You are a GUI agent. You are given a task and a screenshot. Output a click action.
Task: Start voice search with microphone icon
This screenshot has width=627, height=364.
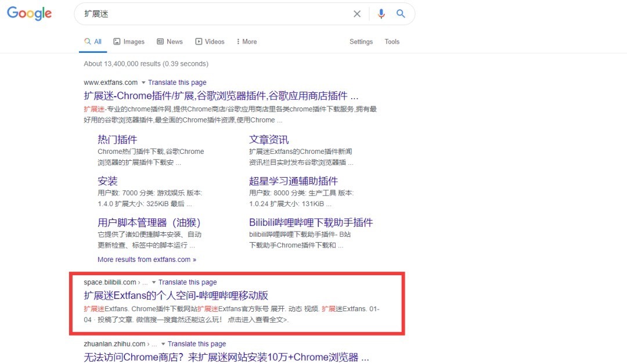pyautogui.click(x=381, y=14)
